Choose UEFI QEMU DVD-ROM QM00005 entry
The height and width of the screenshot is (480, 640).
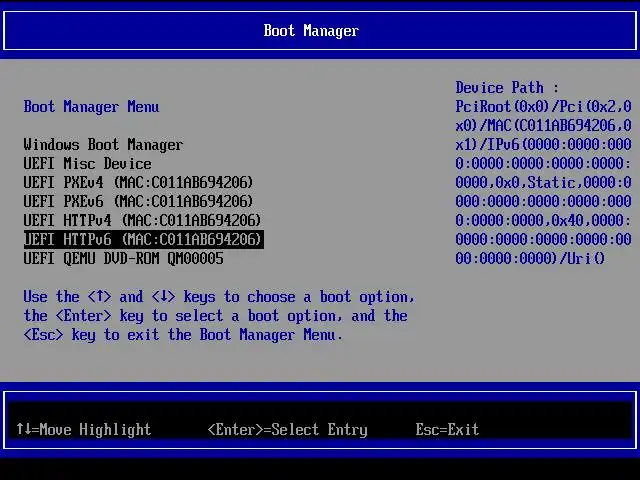[123, 258]
